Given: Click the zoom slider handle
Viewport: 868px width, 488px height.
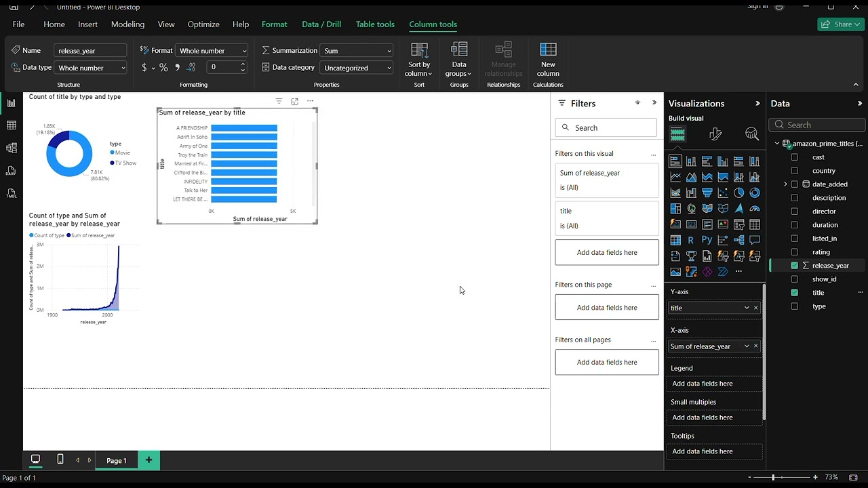Looking at the screenshot, I should (773, 477).
